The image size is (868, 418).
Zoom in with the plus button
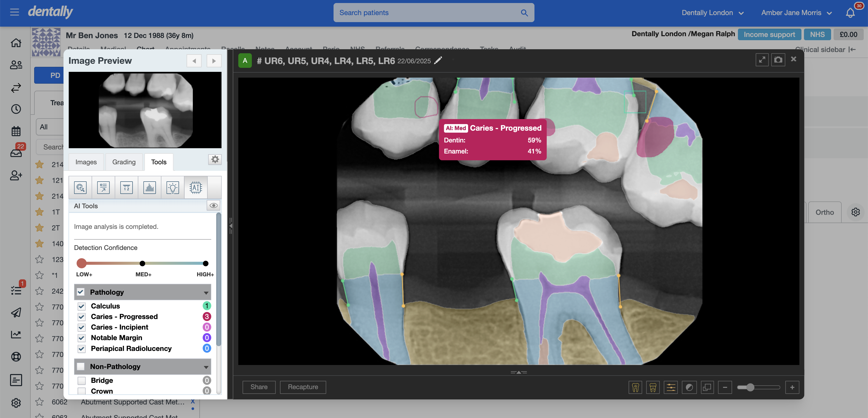792,387
